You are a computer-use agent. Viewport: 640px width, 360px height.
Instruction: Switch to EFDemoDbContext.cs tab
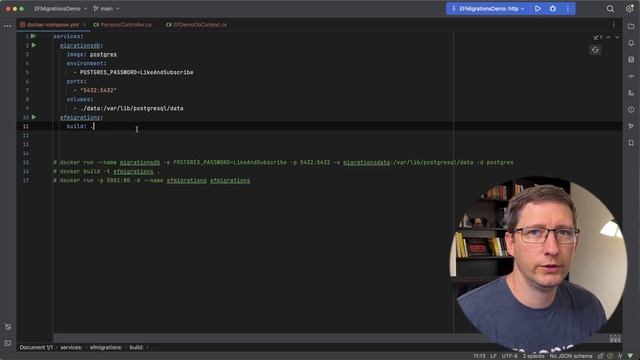coord(196,25)
